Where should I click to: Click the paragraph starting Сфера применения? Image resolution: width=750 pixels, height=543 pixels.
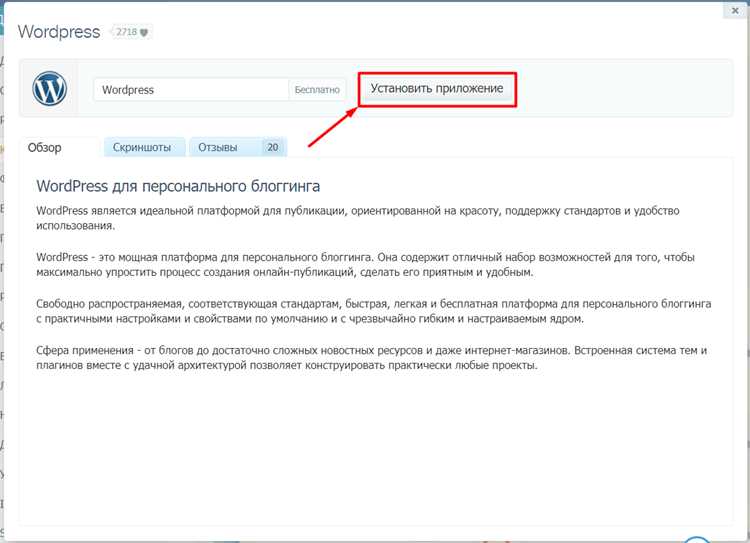tap(372, 357)
